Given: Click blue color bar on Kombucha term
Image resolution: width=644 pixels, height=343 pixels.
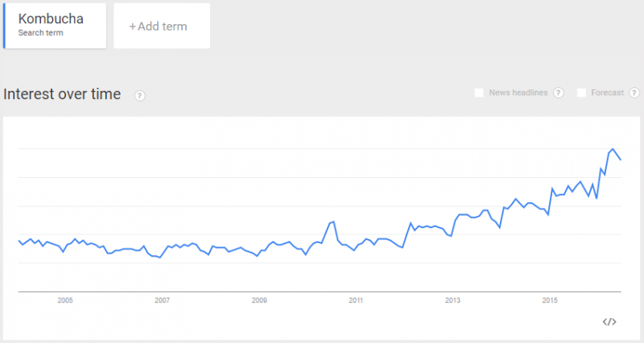Looking at the screenshot, I should tap(4, 26).
